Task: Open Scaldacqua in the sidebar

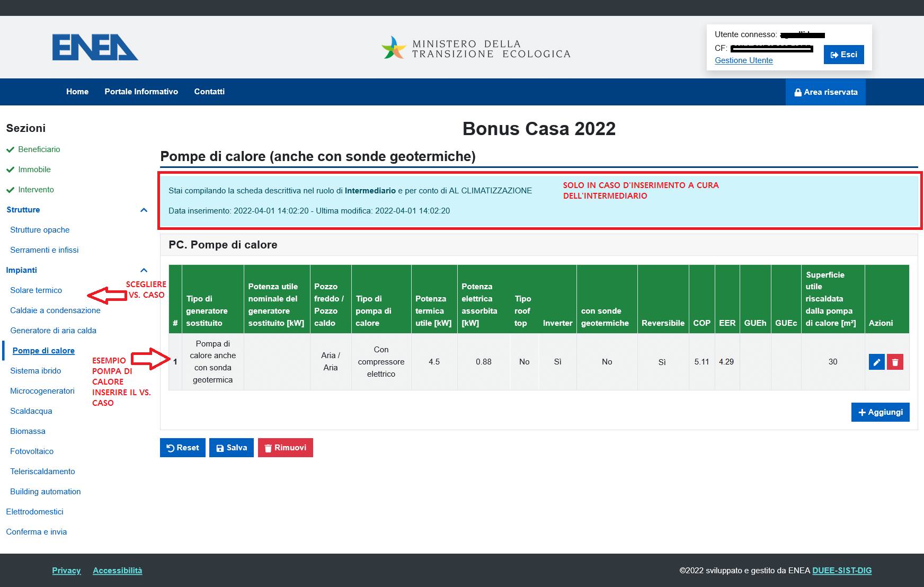Action: 31,411
